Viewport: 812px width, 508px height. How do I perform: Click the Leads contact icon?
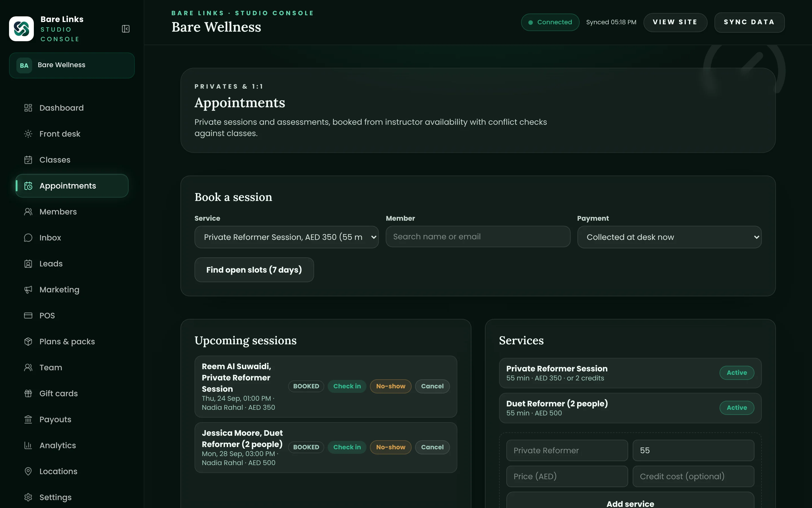[x=28, y=264]
